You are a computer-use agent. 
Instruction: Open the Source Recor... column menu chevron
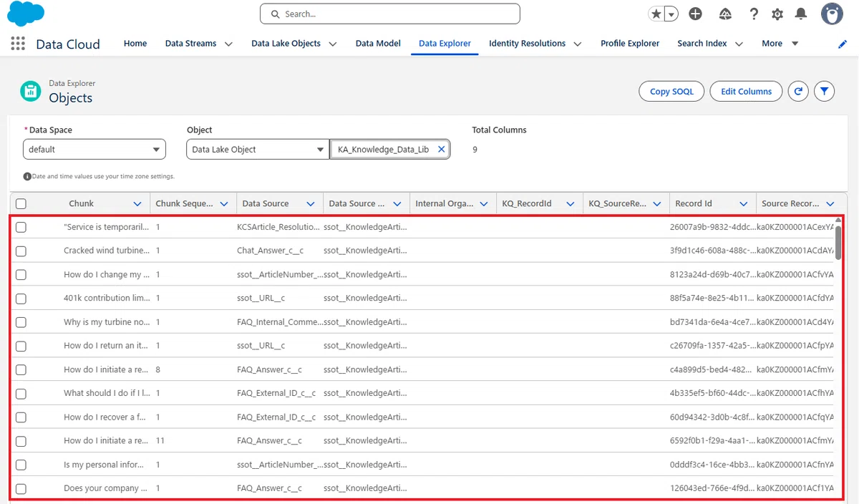[x=830, y=204]
